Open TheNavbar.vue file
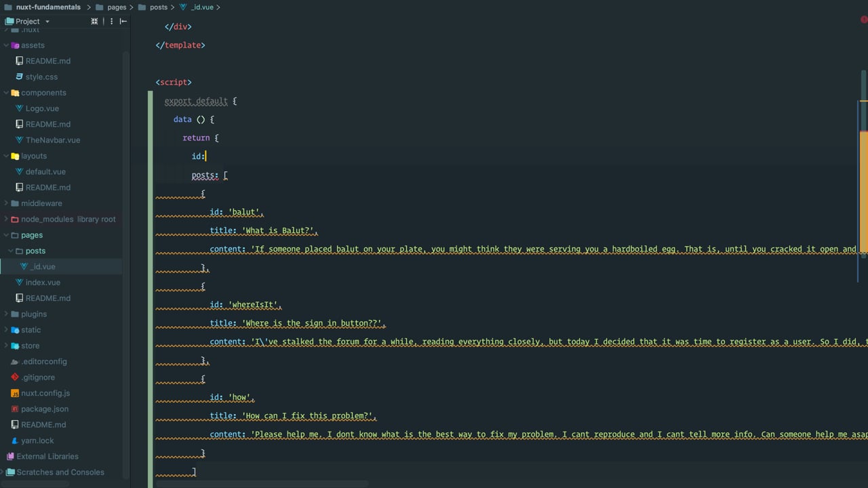Viewport: 868px width, 488px height. click(53, 140)
